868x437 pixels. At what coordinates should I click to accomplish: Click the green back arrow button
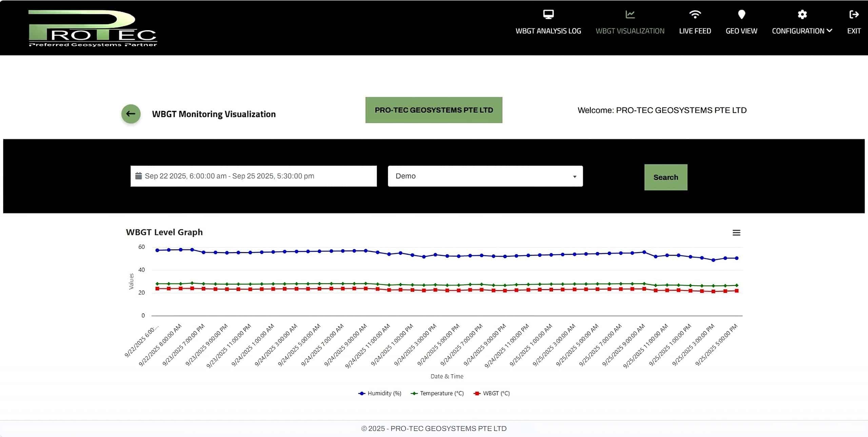131,114
